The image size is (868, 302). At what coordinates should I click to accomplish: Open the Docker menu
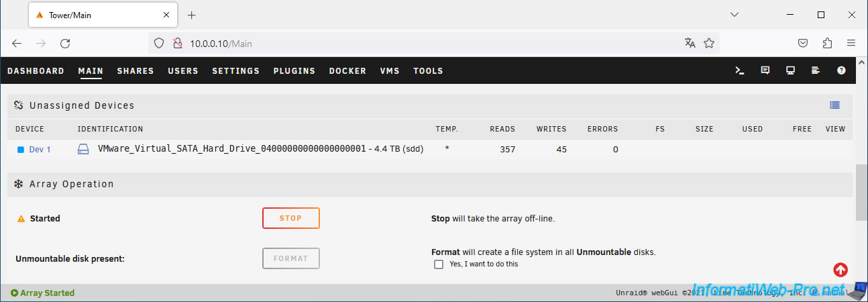tap(347, 71)
